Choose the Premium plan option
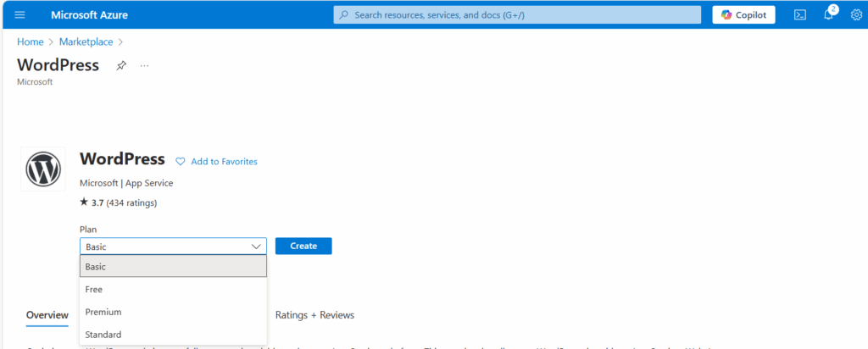 [173, 312]
